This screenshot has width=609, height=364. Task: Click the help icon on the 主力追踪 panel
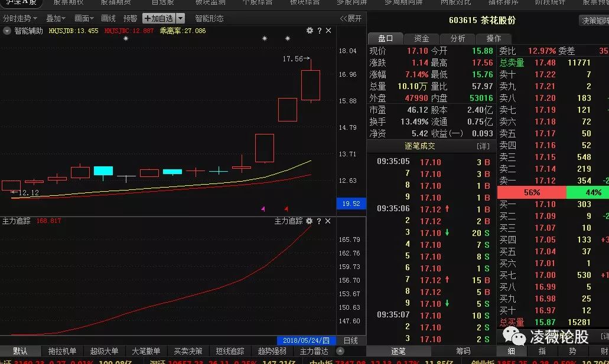319,221
